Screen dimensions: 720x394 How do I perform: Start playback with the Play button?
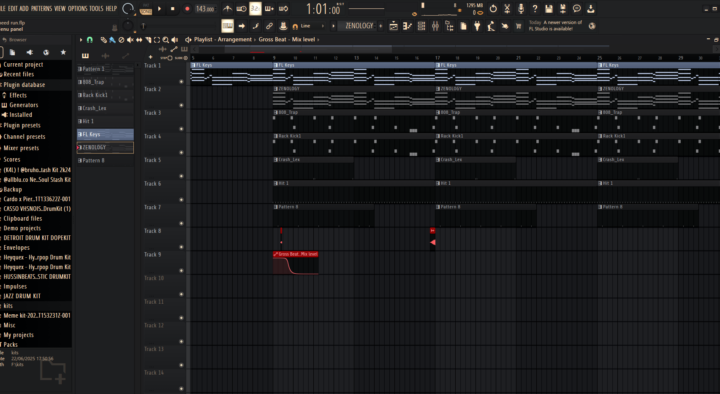159,9
